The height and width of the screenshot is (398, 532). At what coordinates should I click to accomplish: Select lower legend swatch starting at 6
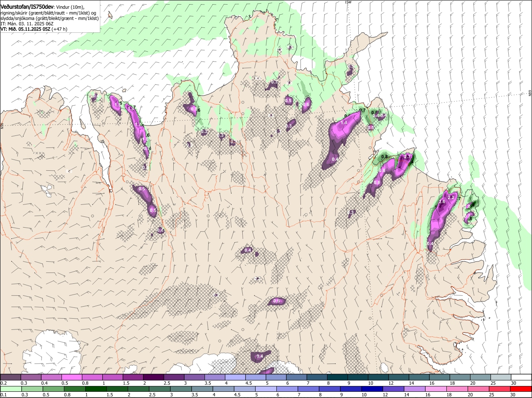click(x=287, y=389)
